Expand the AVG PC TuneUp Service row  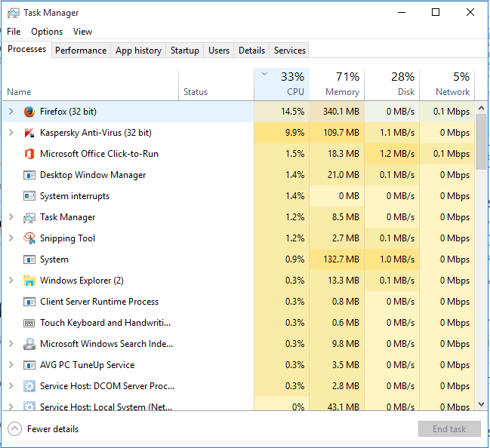click(x=11, y=364)
